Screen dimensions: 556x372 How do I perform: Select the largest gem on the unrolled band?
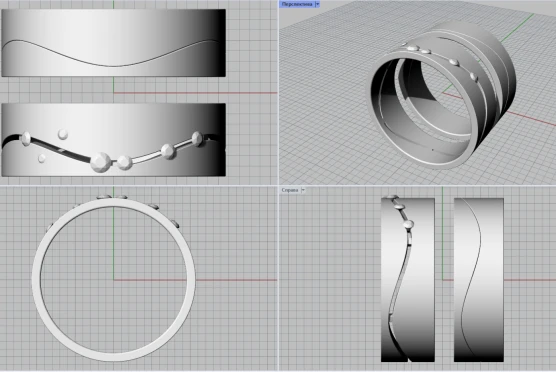(x=101, y=162)
